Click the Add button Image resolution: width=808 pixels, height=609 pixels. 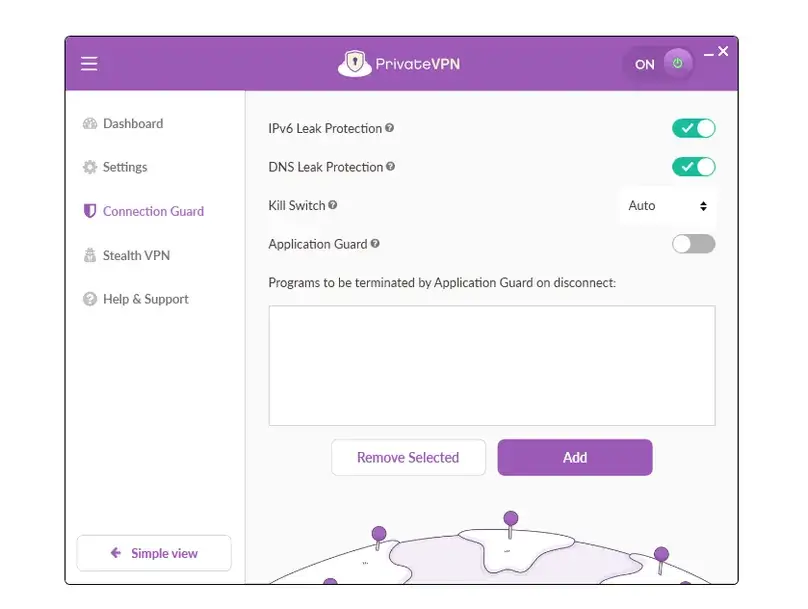(575, 458)
